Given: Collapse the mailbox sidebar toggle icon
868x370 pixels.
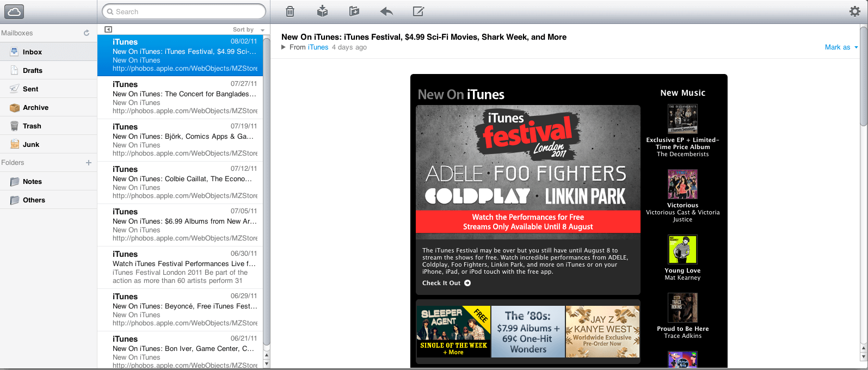Looking at the screenshot, I should coord(108,29).
